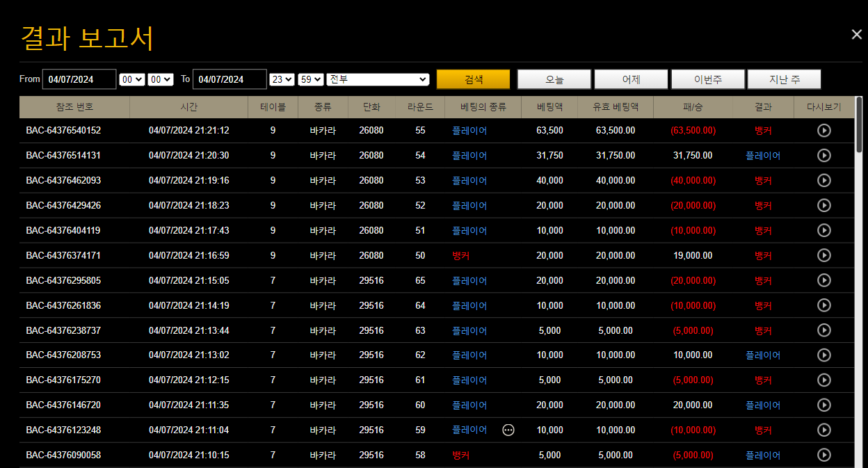The height and width of the screenshot is (468, 868).
Task: Click the 참조 번호 column header
Action: [x=74, y=107]
